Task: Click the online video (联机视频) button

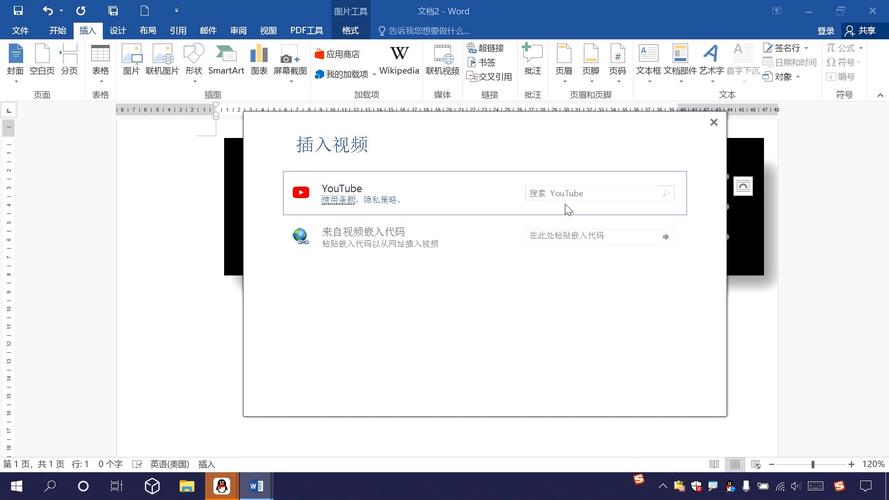Action: pos(442,61)
